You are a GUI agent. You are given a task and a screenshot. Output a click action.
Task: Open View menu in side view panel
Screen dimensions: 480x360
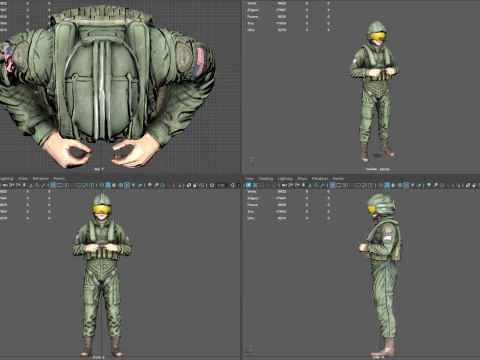click(x=249, y=178)
